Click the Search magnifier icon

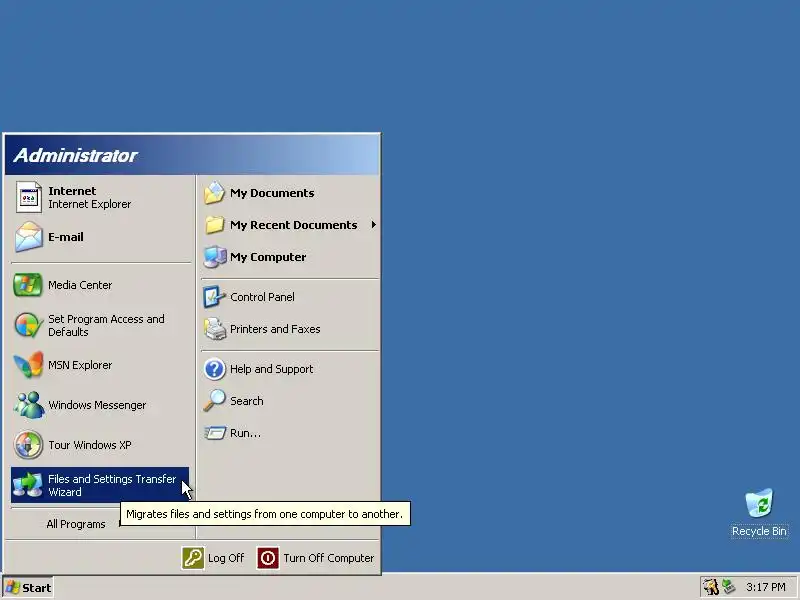(x=214, y=401)
